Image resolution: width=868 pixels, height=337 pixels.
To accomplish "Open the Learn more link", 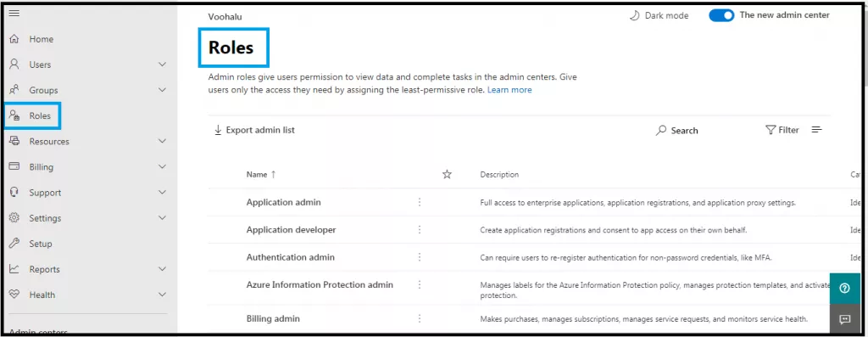I will click(x=509, y=90).
